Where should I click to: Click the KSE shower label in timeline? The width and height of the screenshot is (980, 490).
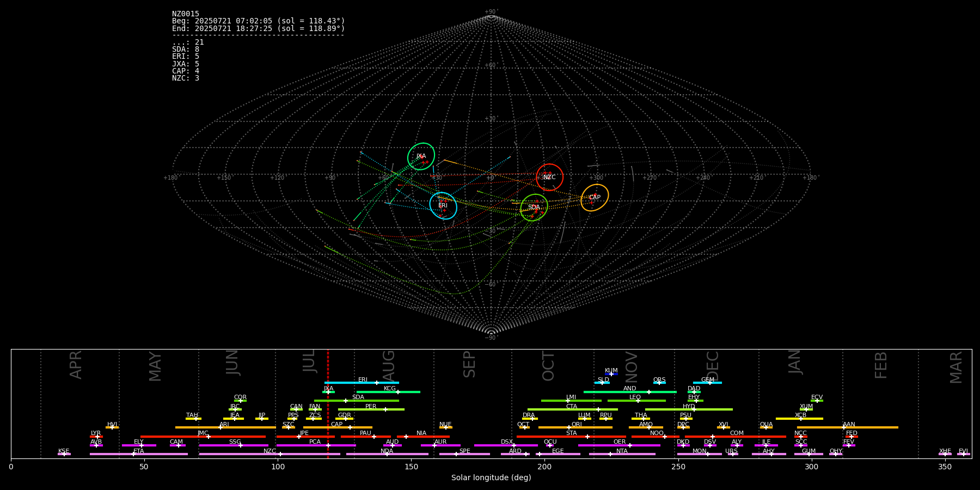coord(64,451)
